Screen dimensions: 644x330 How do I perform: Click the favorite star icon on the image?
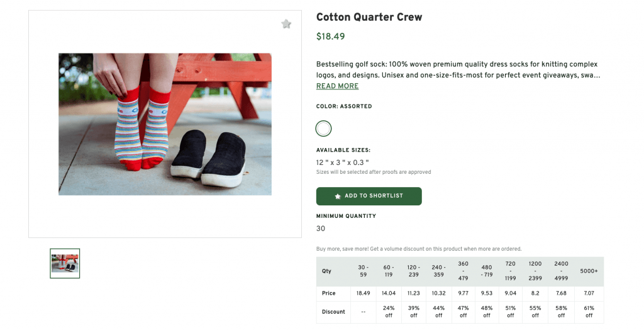286,24
